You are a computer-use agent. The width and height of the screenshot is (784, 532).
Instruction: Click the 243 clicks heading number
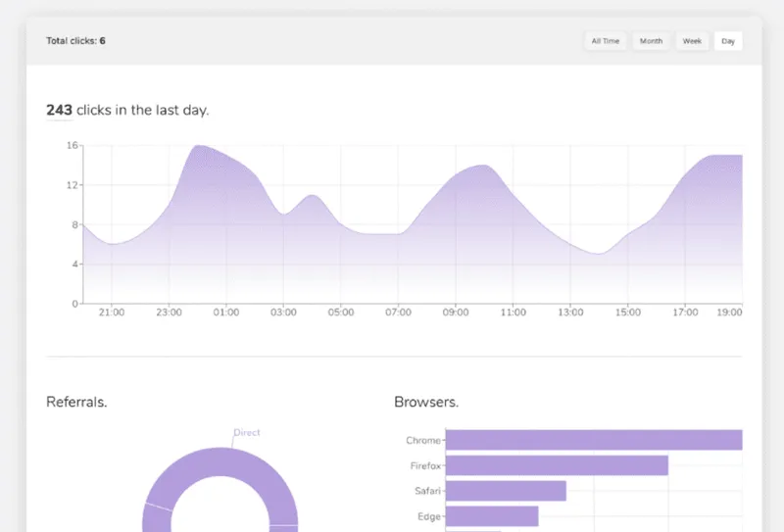[59, 110]
